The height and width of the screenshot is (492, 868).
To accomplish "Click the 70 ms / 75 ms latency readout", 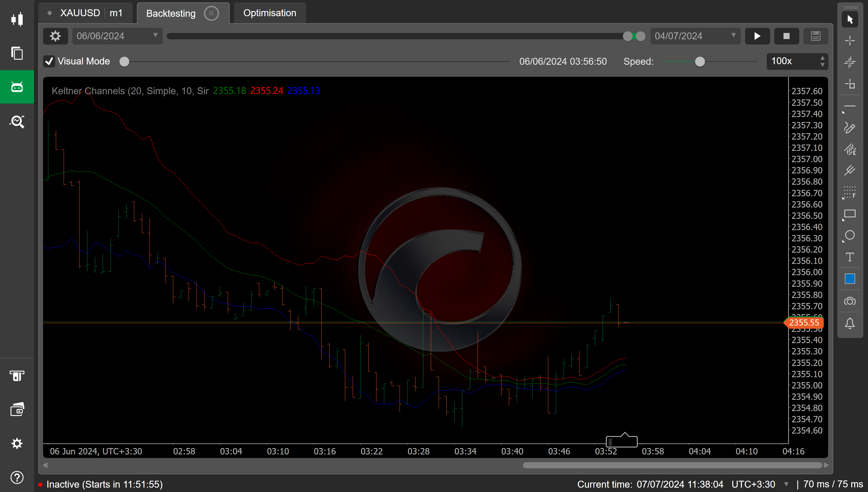I will coord(833,484).
